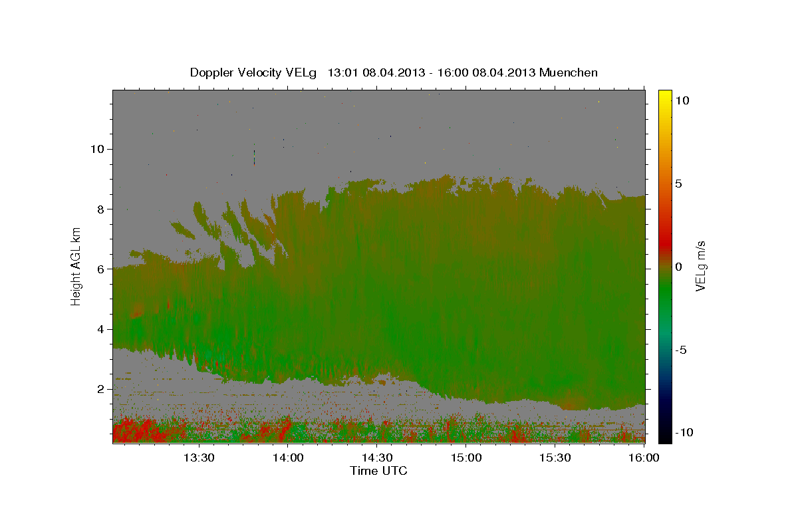Click the 'Height AGL km' axis label
This screenshot has height=532, width=798.
click(x=76, y=267)
